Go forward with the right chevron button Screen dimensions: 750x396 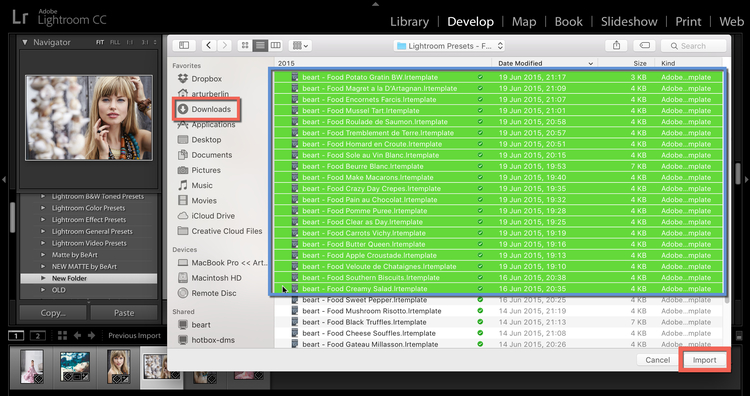coord(224,45)
